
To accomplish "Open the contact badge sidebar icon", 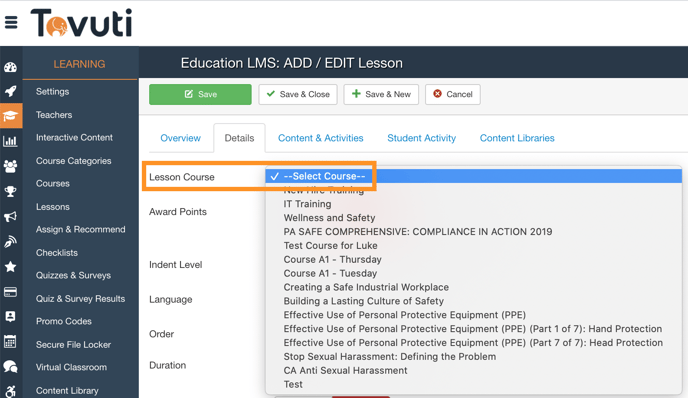I will click(x=11, y=316).
